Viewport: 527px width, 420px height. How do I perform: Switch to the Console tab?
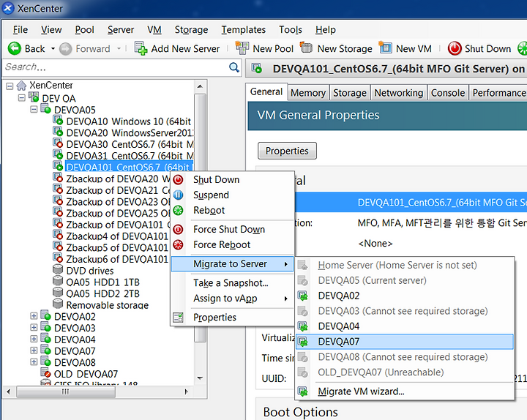pos(448,93)
